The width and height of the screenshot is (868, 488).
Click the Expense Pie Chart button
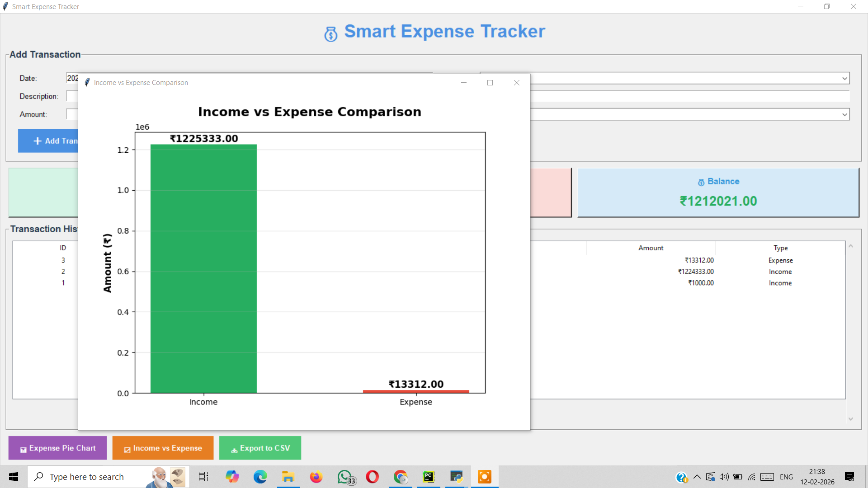[58, 448]
